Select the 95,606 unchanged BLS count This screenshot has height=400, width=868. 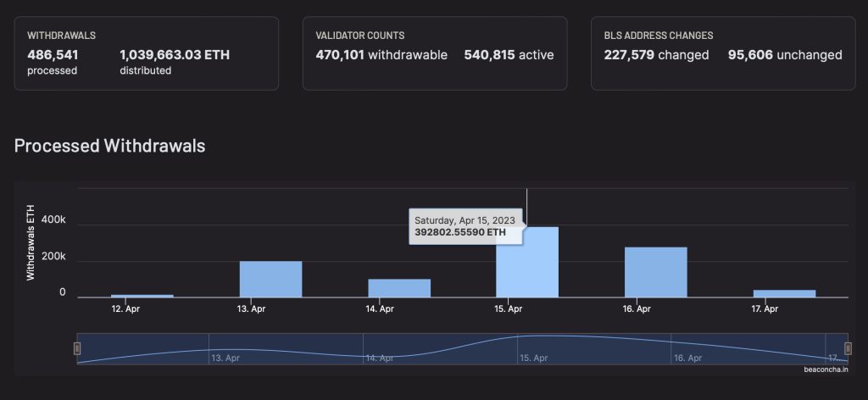(785, 55)
